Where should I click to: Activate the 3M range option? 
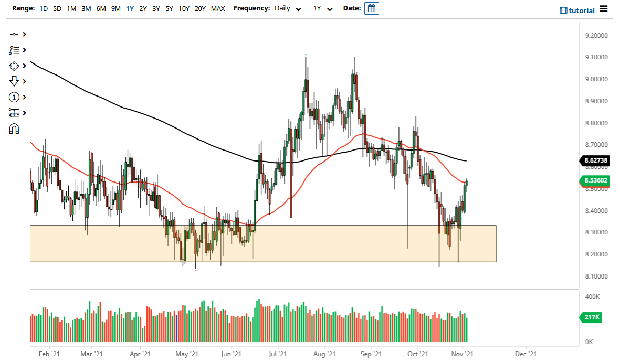coord(86,8)
